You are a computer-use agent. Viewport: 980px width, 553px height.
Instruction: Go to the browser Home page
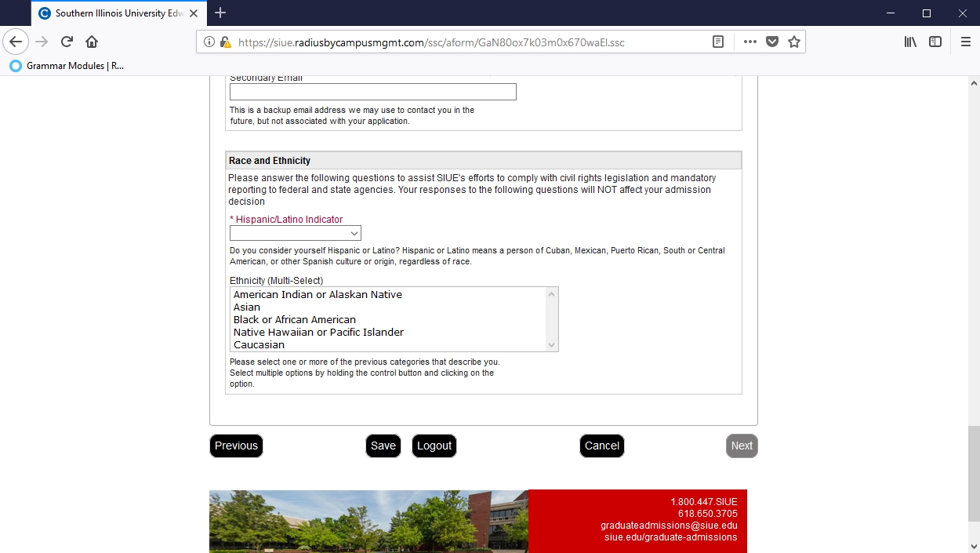[92, 42]
